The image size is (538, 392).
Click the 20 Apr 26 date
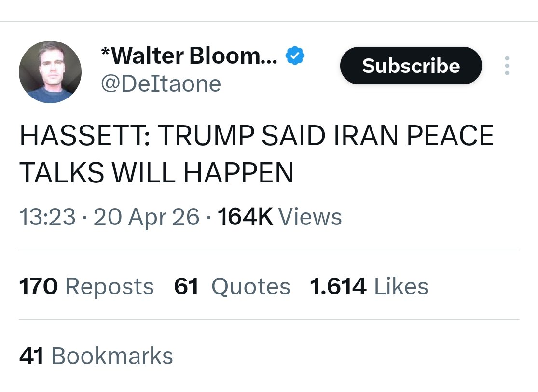click(x=146, y=217)
